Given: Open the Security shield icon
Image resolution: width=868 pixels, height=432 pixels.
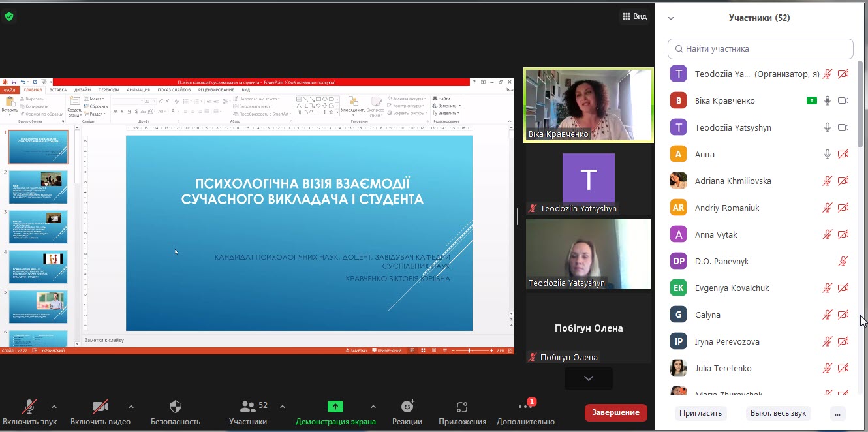Looking at the screenshot, I should (175, 407).
